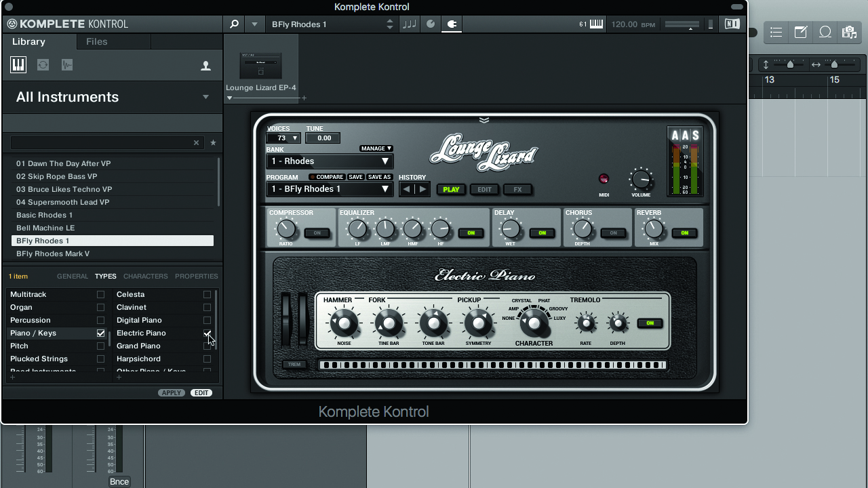Step presets with BFly Rhodes 1 arrows

[389, 24]
